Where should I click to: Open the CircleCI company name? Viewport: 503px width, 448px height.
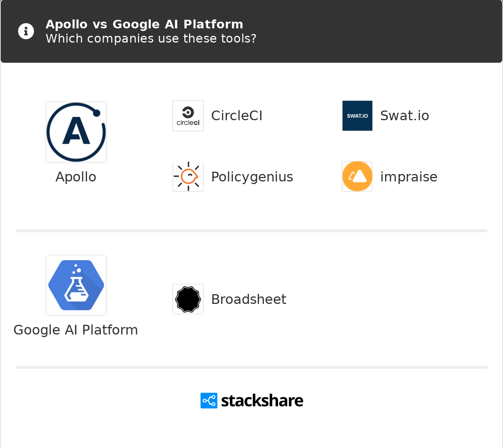[237, 116]
